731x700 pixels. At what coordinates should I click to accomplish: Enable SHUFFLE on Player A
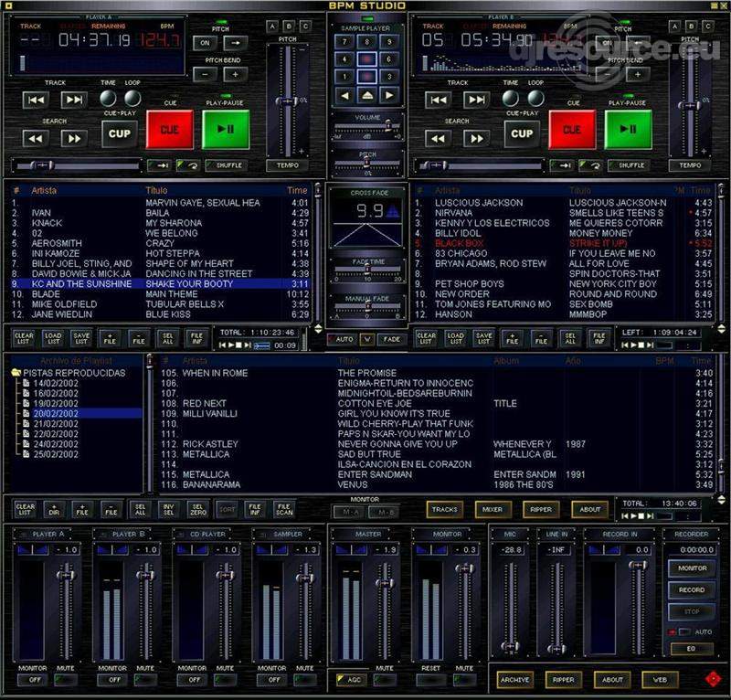click(226, 165)
